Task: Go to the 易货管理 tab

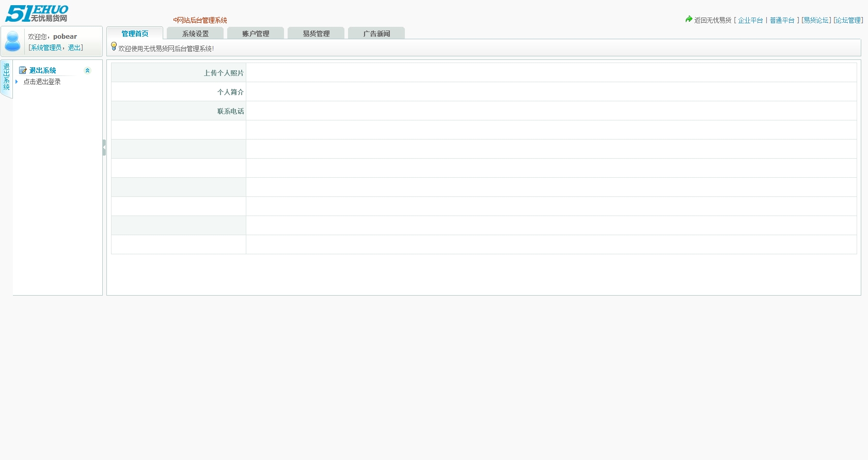Action: (316, 34)
